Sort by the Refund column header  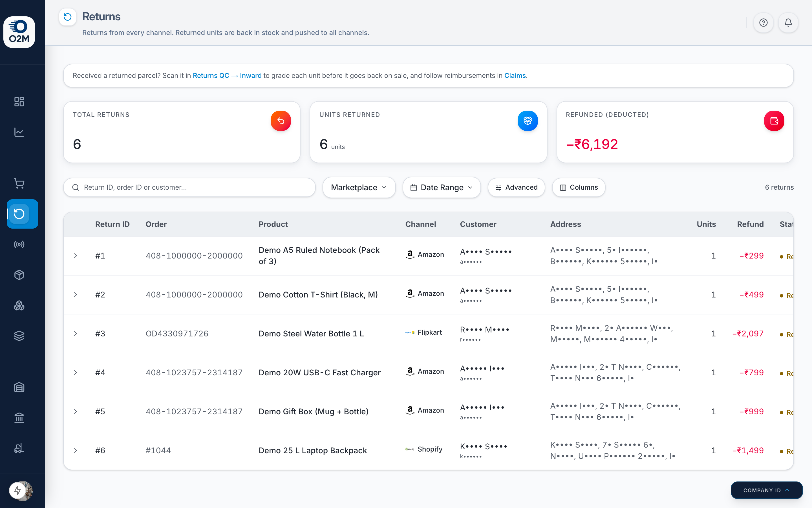750,224
